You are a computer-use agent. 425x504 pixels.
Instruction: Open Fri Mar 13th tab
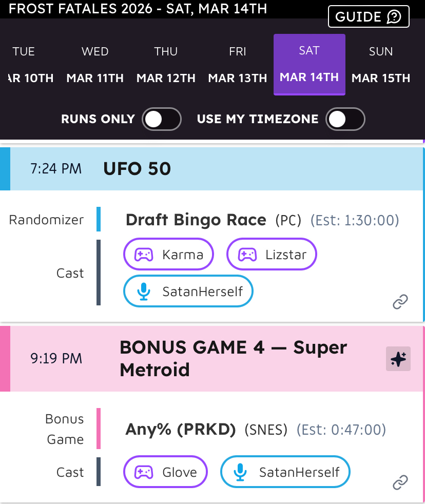coord(238,65)
